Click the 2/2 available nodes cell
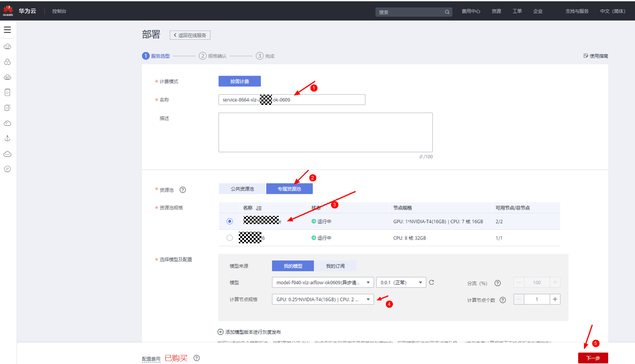 pyautogui.click(x=499, y=222)
